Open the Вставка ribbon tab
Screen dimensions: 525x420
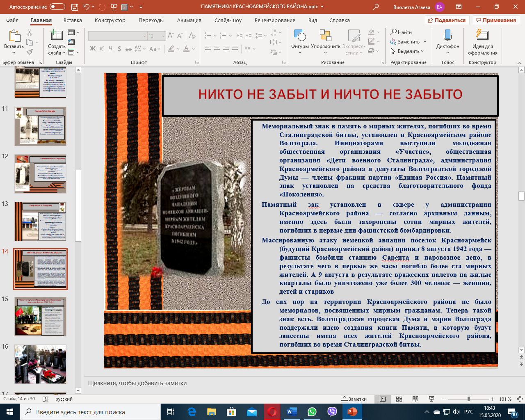[x=73, y=20]
